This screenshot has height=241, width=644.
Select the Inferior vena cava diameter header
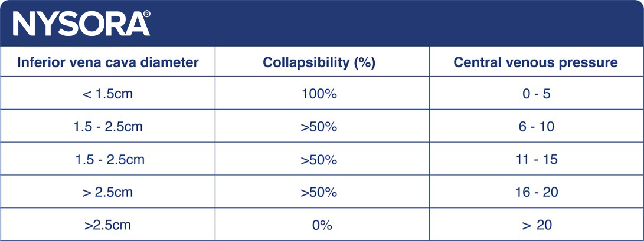[x=107, y=62]
